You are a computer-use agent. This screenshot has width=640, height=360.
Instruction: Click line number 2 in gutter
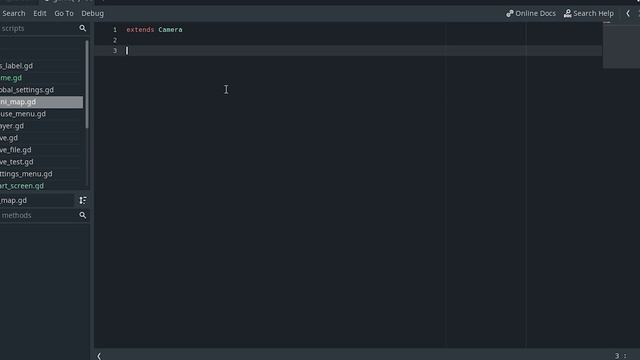click(x=115, y=40)
